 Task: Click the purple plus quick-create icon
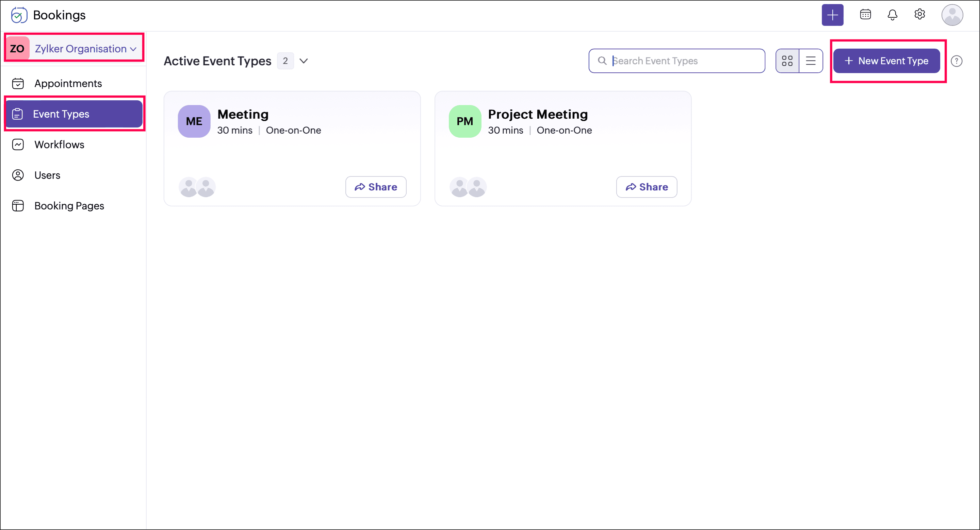(832, 15)
